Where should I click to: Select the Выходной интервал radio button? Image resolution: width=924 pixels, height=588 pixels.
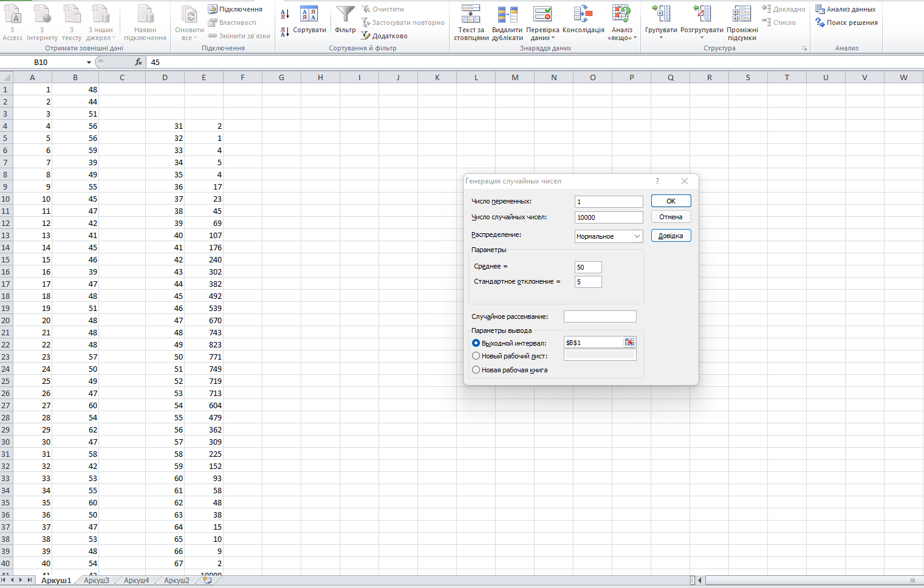(x=476, y=343)
